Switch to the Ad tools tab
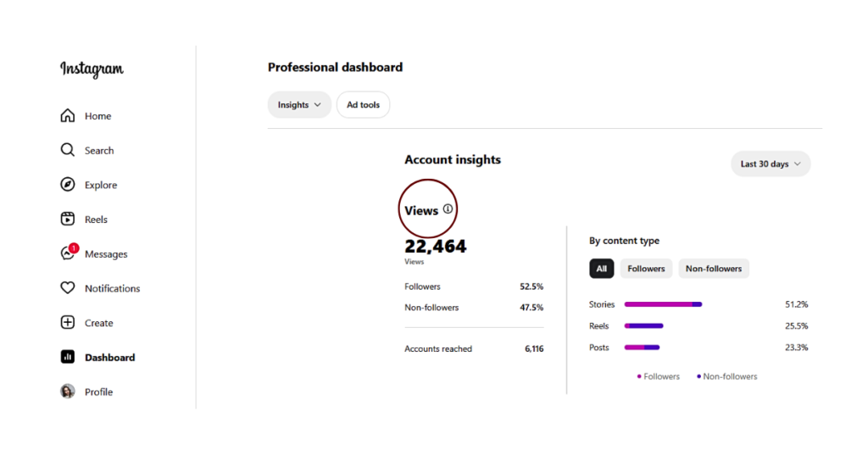 [x=363, y=104]
